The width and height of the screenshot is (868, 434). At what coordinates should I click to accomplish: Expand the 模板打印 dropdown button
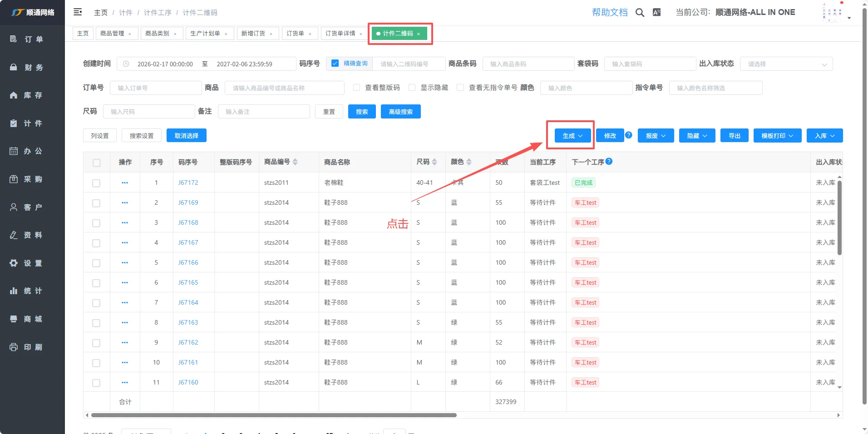pyautogui.click(x=777, y=136)
